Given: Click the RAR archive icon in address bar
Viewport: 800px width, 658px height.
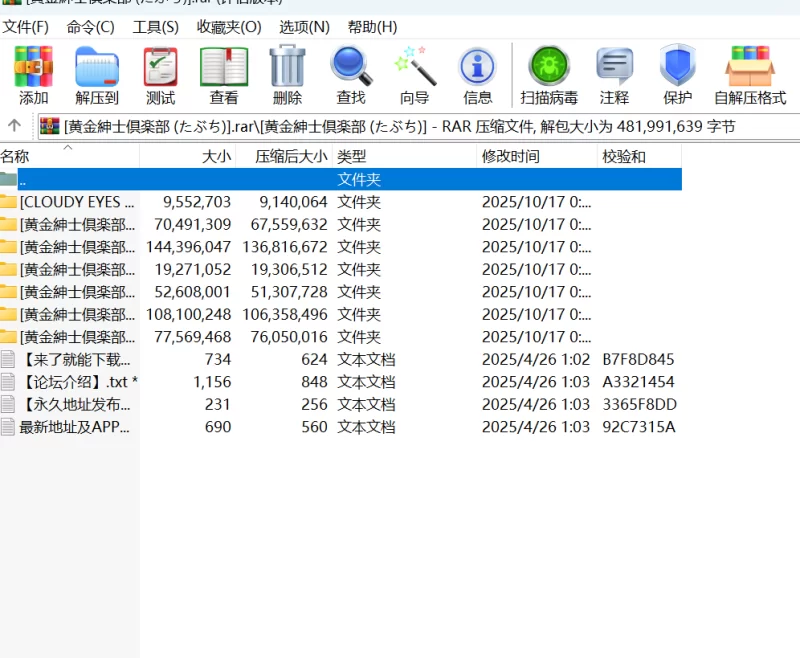Looking at the screenshot, I should 49,126.
